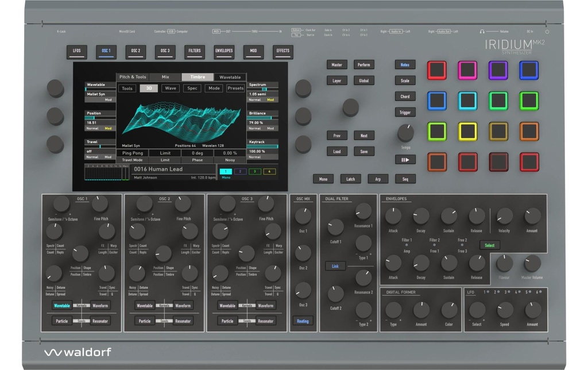Hit the cyan performance pad
This screenshot has width=588, height=370.
click(467, 101)
